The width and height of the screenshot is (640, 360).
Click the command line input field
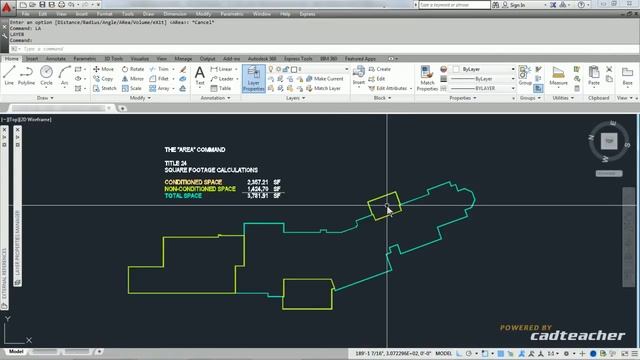pos(324,49)
